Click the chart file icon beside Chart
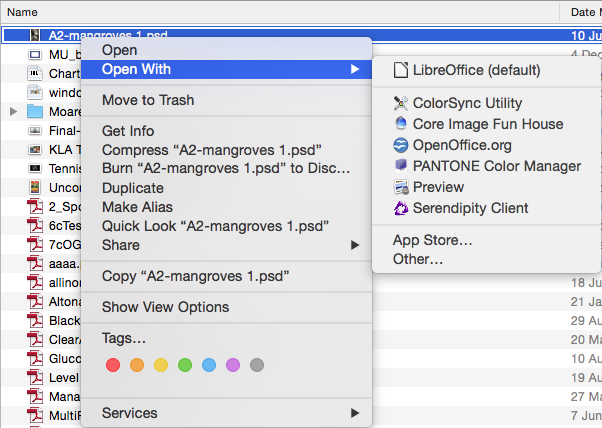Image resolution: width=602 pixels, height=428 pixels. tap(35, 73)
